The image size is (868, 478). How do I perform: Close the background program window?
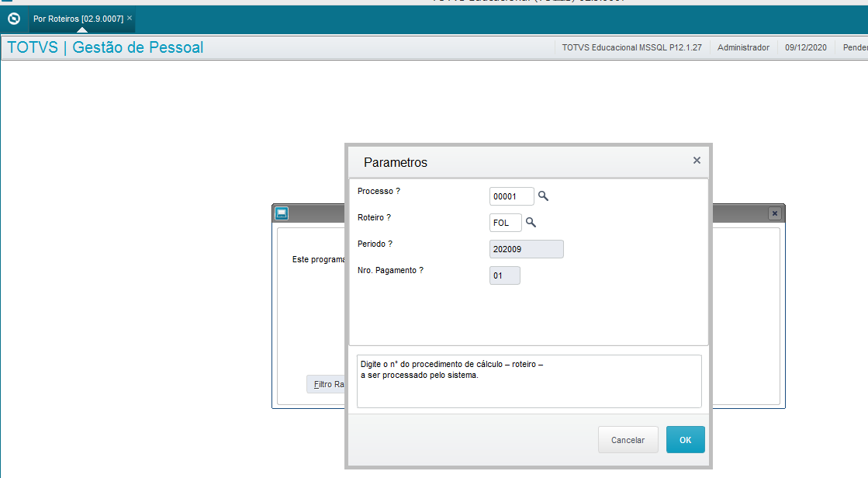click(774, 213)
